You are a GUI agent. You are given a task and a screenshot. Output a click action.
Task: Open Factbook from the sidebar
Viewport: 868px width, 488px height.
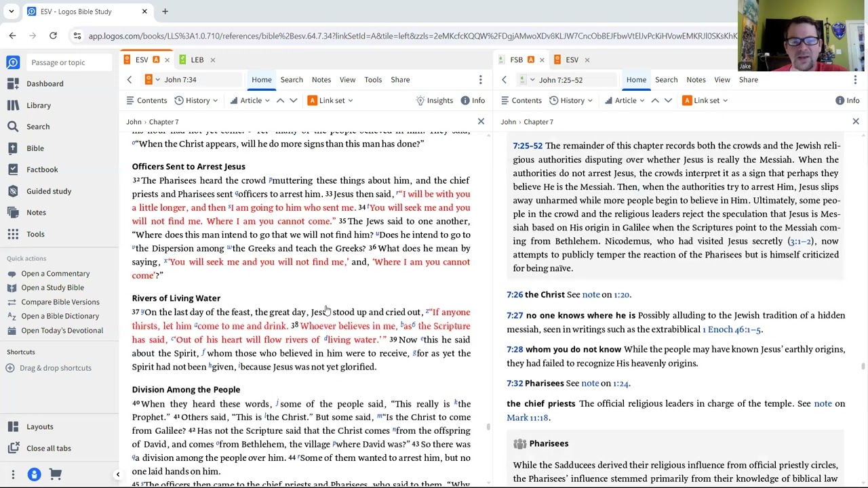pyautogui.click(x=33, y=169)
